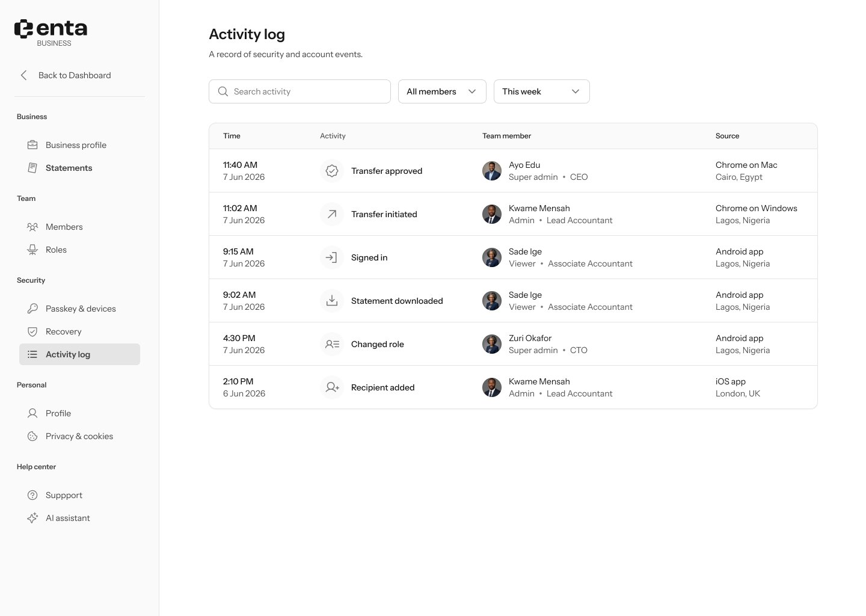Click the Source column header
866x616 pixels.
727,136
